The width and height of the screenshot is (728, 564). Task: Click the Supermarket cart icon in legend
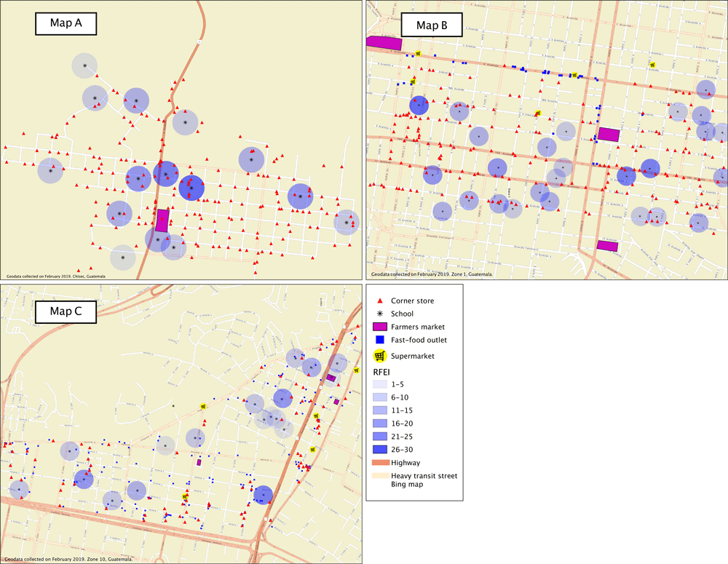tap(379, 356)
